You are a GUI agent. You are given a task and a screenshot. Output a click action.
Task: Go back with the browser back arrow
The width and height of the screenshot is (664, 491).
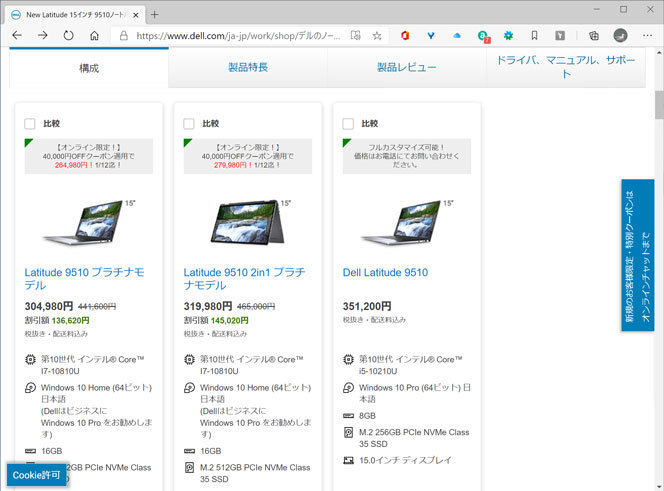click(17, 36)
